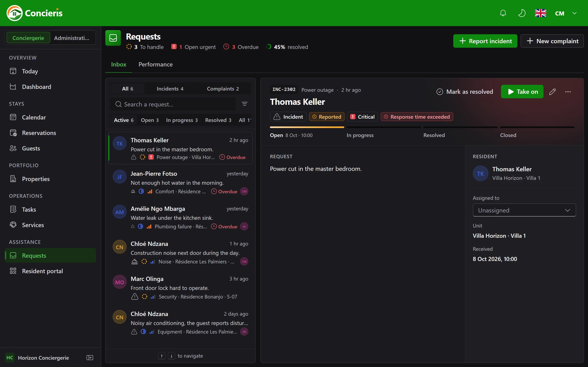The width and height of the screenshot is (588, 367).
Task: Open the three-dots more actions menu
Action: click(568, 92)
